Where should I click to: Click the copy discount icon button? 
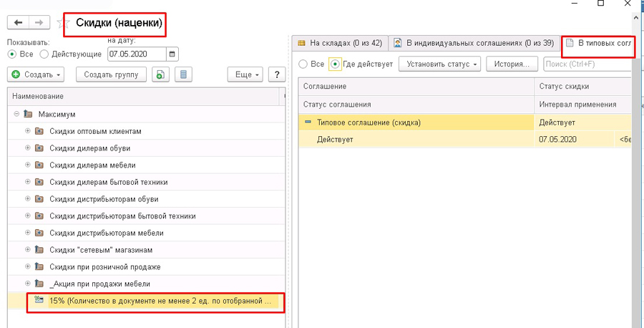click(162, 74)
